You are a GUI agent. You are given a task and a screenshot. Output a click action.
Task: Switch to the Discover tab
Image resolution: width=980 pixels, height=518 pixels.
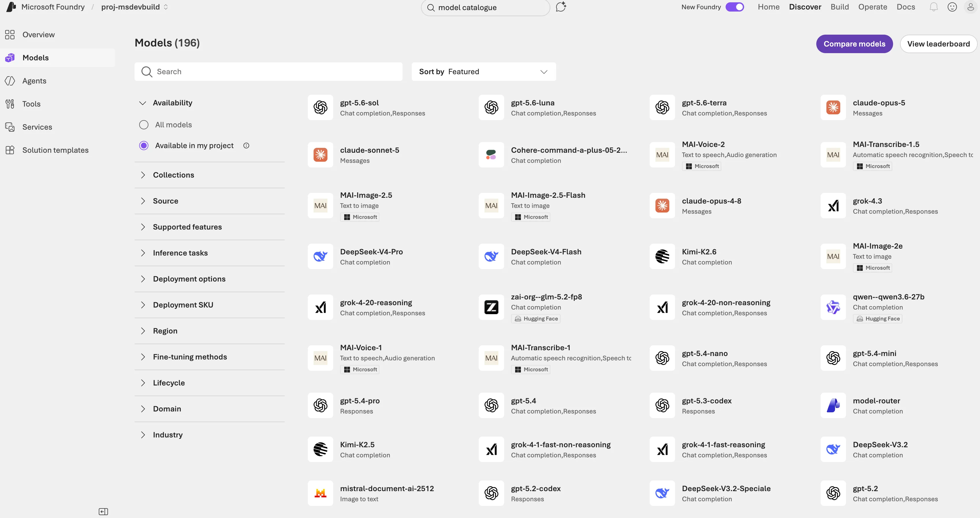tap(805, 7)
